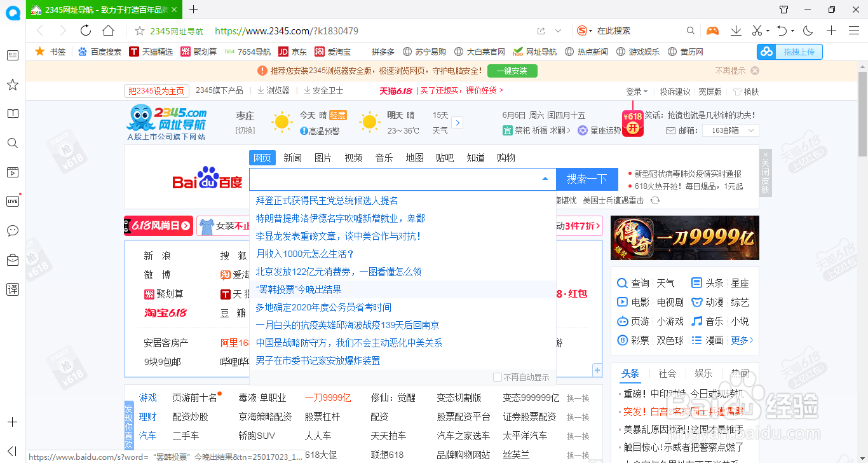Click the 换肤 skin change link

[x=746, y=92]
